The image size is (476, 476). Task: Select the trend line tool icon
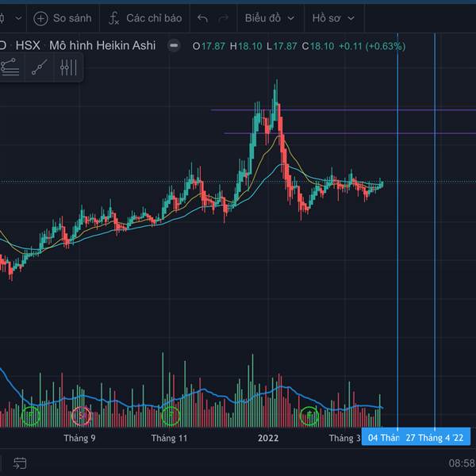click(39, 67)
